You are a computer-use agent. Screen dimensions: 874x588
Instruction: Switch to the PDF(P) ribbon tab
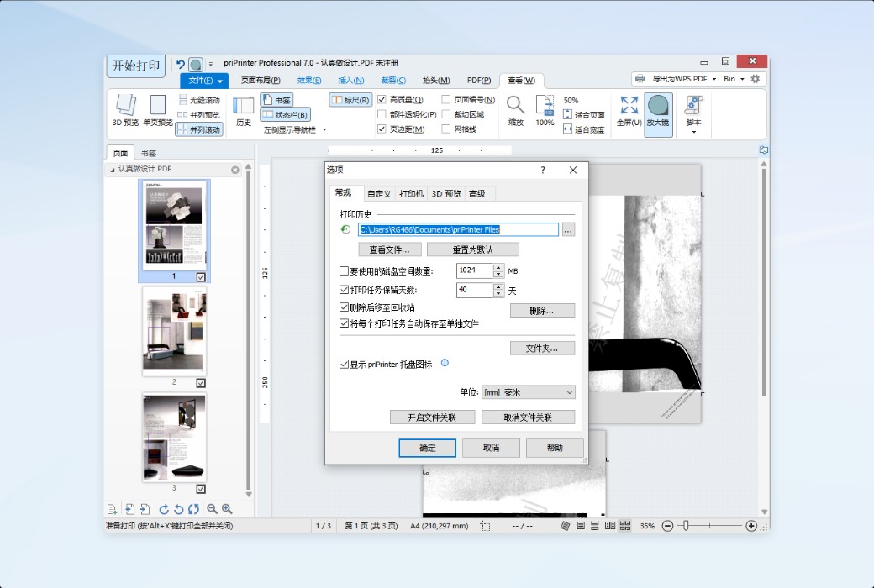479,81
